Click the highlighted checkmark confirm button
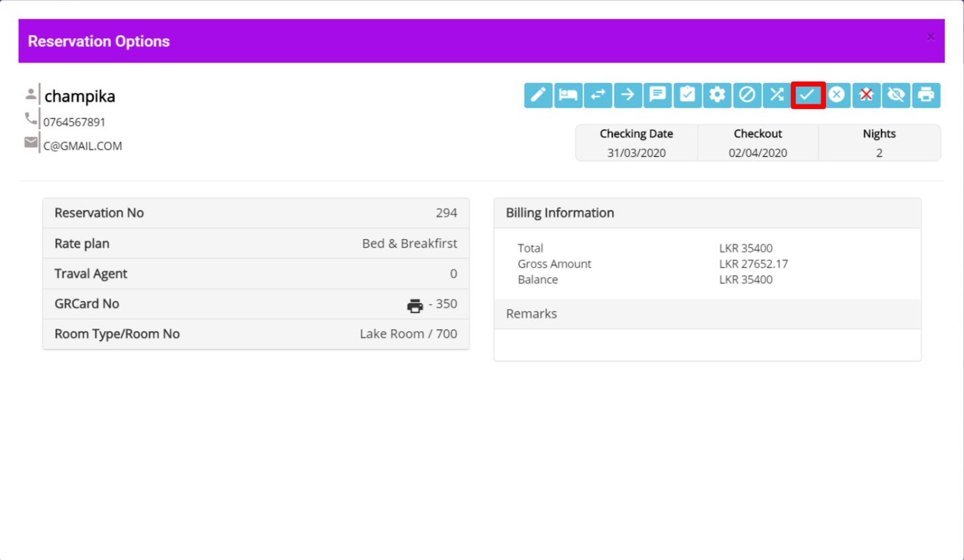964x560 pixels. click(807, 95)
